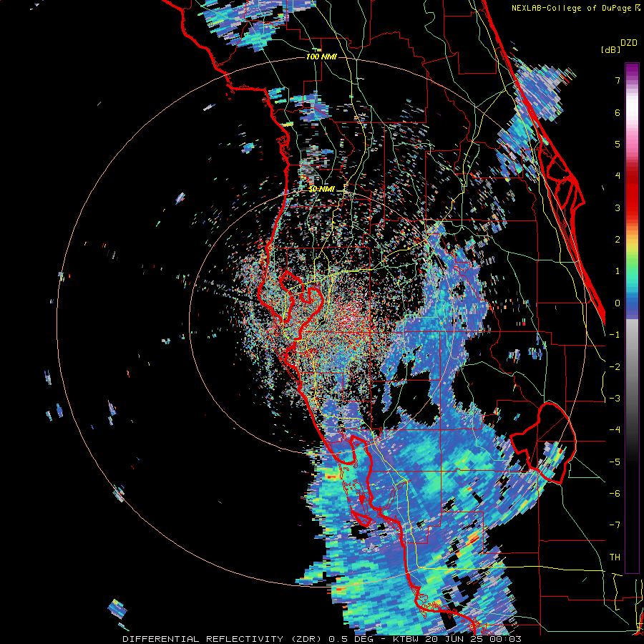Click the -4 value on the color scale

[615, 430]
